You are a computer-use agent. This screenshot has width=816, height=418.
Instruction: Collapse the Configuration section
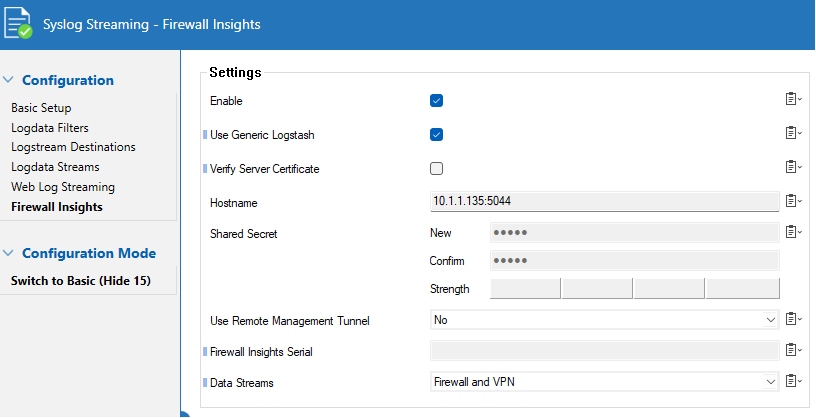(8, 81)
